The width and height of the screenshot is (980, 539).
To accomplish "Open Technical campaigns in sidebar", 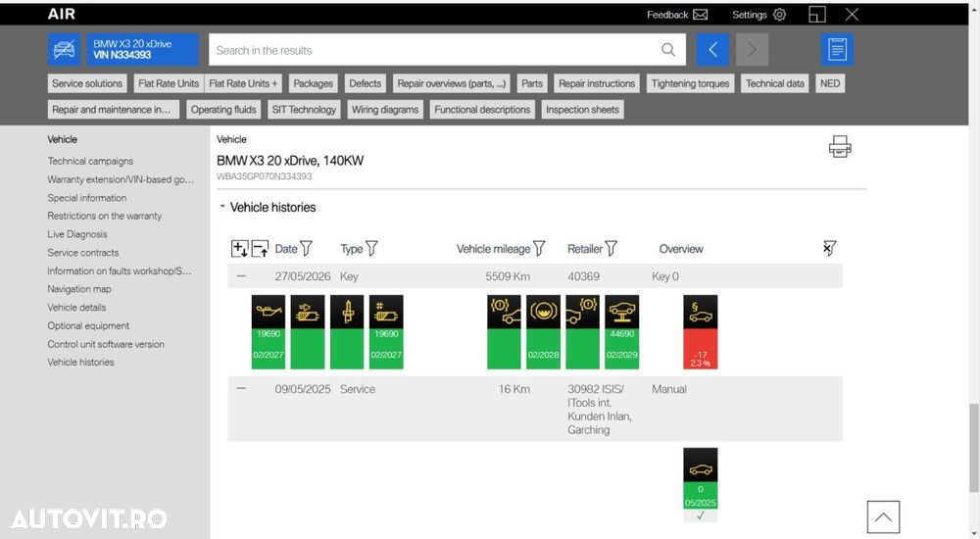I will tap(90, 161).
